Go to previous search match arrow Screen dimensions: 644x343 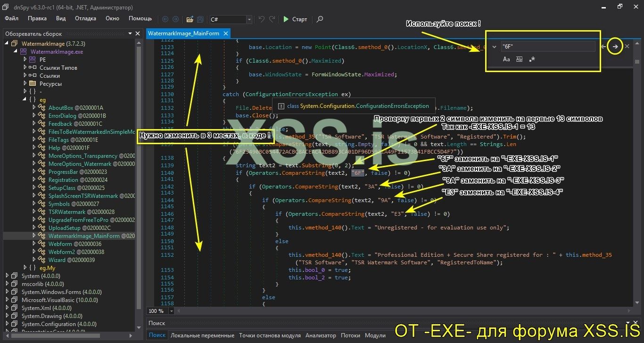click(604, 46)
